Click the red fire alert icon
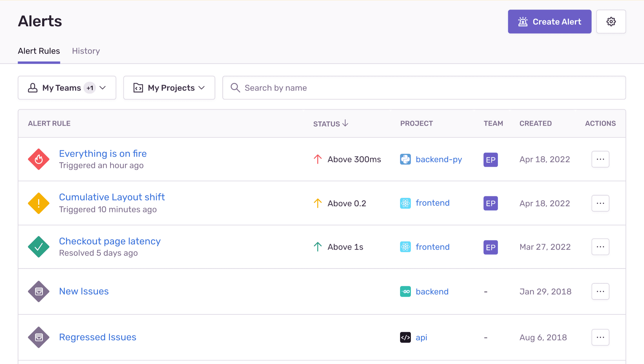644x364 pixels. pyautogui.click(x=39, y=159)
